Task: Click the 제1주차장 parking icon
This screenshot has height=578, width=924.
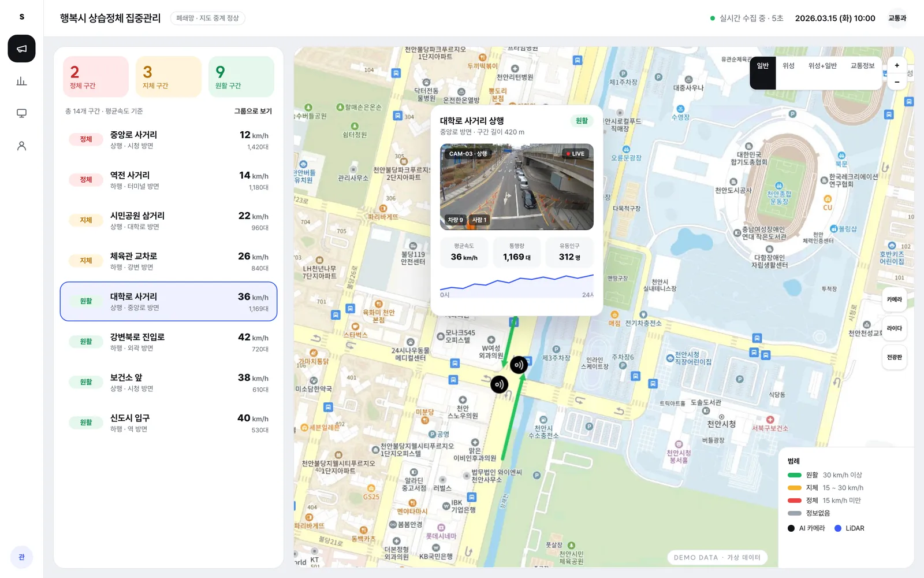Action: pyautogui.click(x=623, y=74)
